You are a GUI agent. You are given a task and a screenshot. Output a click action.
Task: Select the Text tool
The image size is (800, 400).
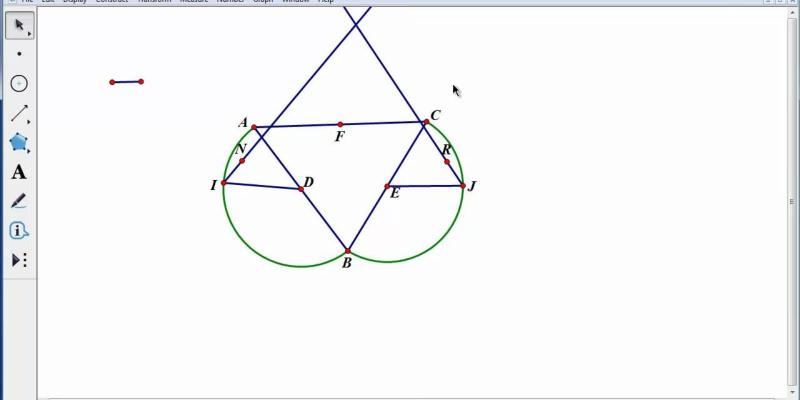[19, 172]
